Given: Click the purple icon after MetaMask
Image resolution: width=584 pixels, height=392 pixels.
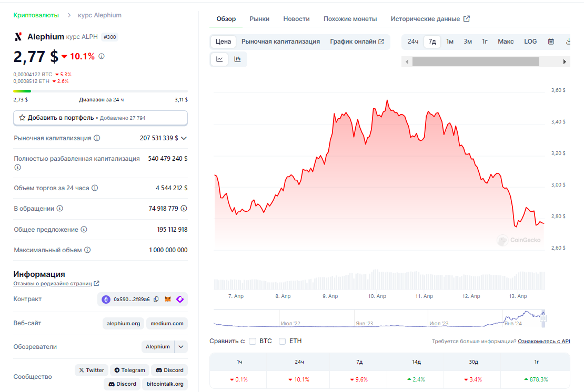Looking at the screenshot, I should click(x=180, y=299).
